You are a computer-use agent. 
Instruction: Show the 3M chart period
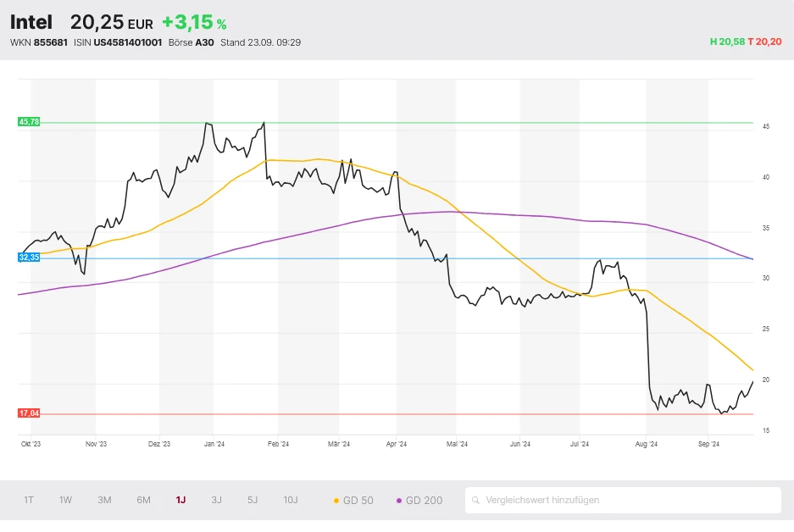click(104, 501)
